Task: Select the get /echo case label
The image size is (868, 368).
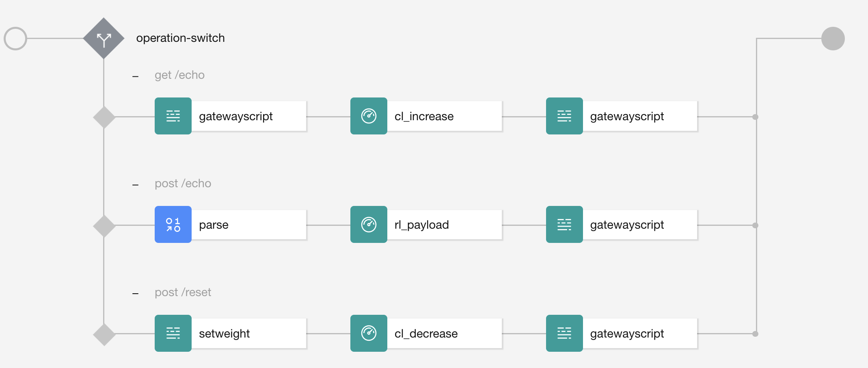Action: click(x=179, y=75)
